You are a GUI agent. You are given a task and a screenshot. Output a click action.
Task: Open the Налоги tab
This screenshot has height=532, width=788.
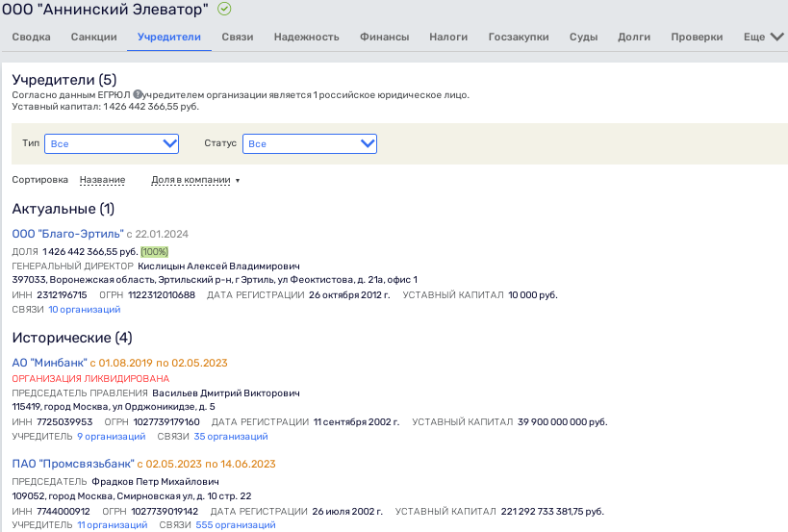(448, 37)
